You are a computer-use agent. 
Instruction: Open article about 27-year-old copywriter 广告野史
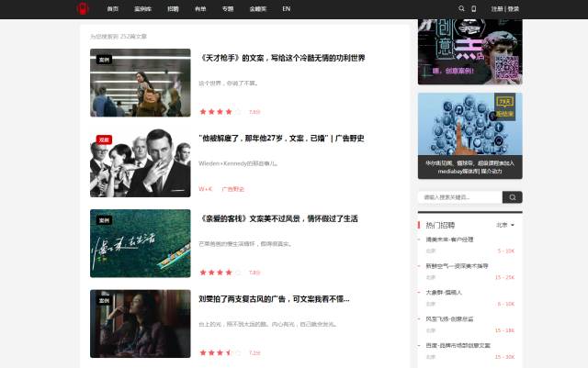[281, 139]
